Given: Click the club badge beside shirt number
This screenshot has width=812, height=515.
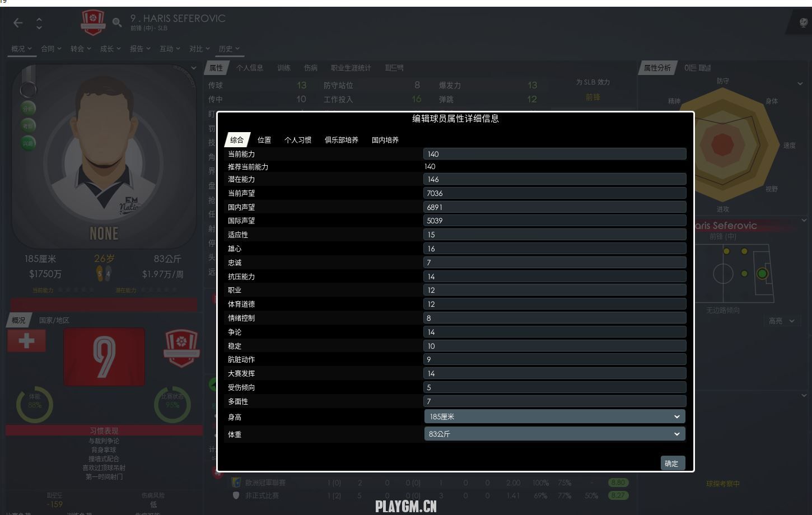Looking at the screenshot, I should point(181,348).
